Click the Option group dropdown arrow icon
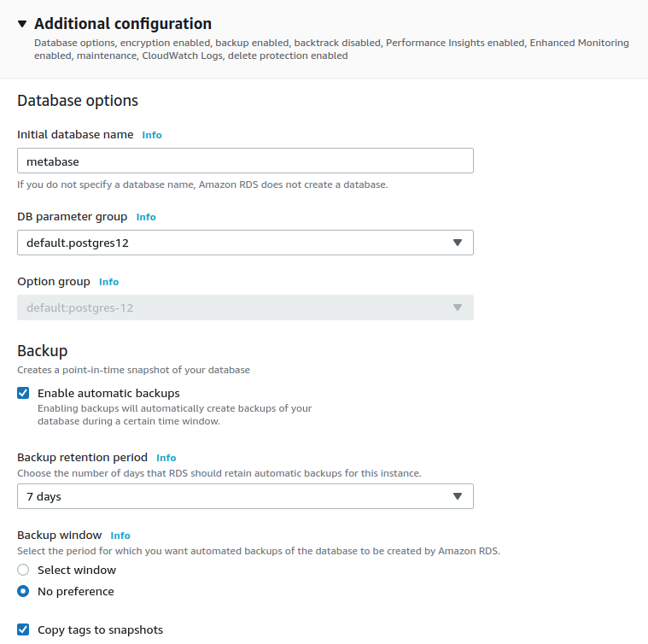The width and height of the screenshot is (648, 644). (x=458, y=307)
